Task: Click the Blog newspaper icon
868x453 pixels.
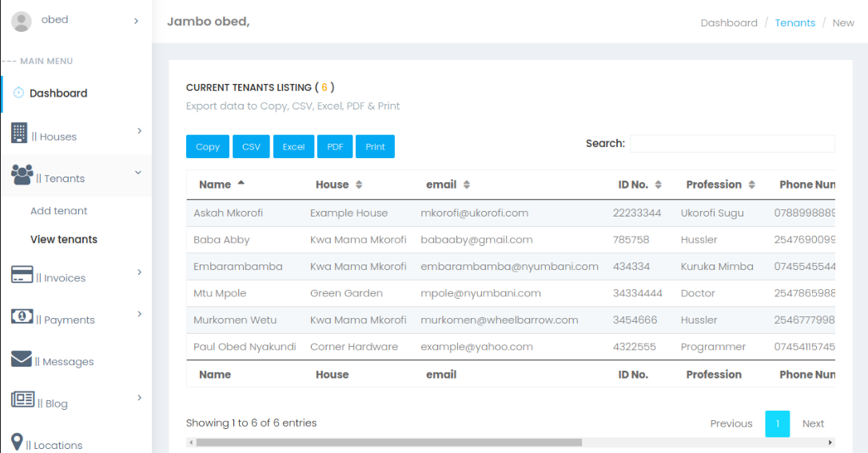Action: 22,399
